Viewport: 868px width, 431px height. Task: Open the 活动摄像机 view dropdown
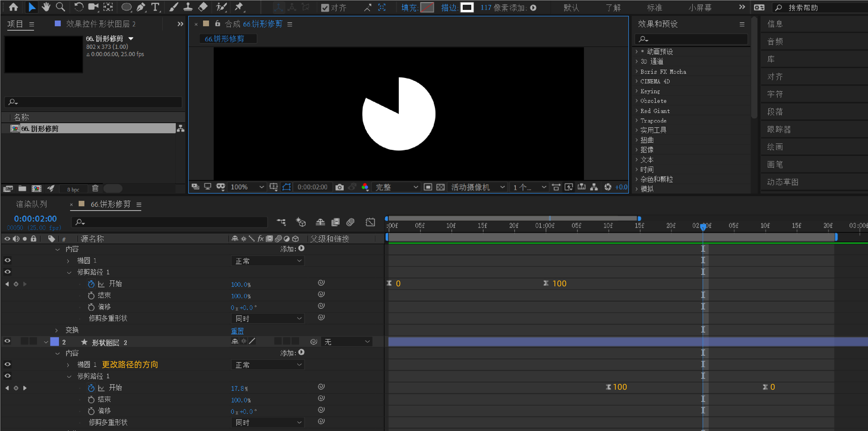pos(477,187)
